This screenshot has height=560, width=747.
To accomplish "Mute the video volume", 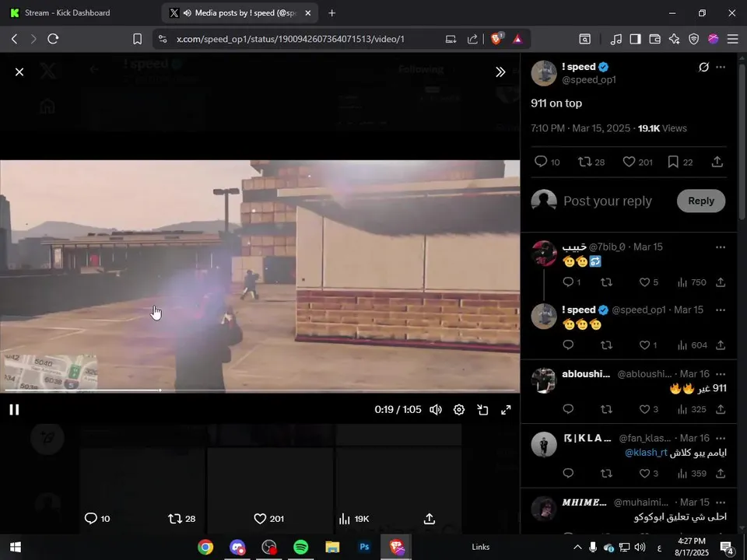I will tap(436, 410).
